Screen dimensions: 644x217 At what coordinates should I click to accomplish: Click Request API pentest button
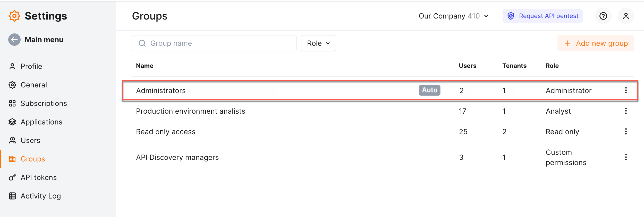pos(543,16)
